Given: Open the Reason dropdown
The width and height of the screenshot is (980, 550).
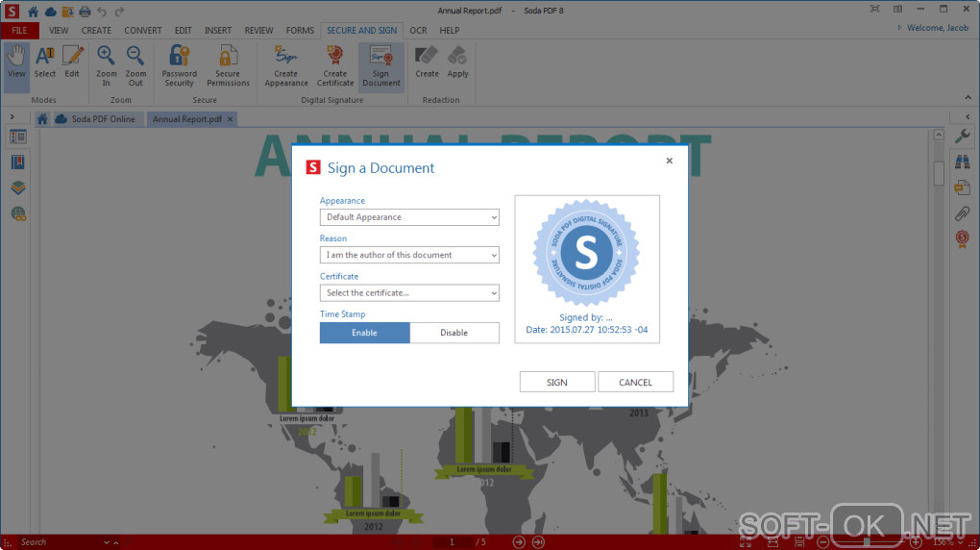Looking at the screenshot, I should coord(409,255).
